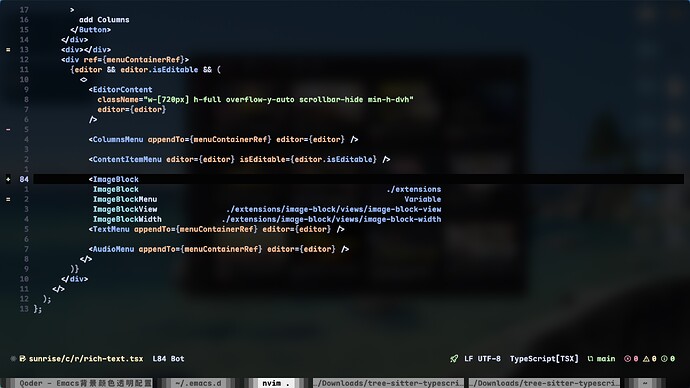Screen dimensions: 690x388
Task: Choose ImageBlockWidth completion candidate
Action: click(x=267, y=219)
